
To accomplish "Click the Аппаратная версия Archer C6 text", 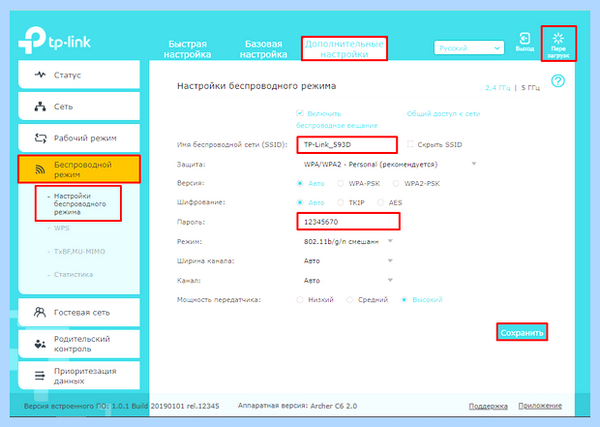I will (297, 406).
